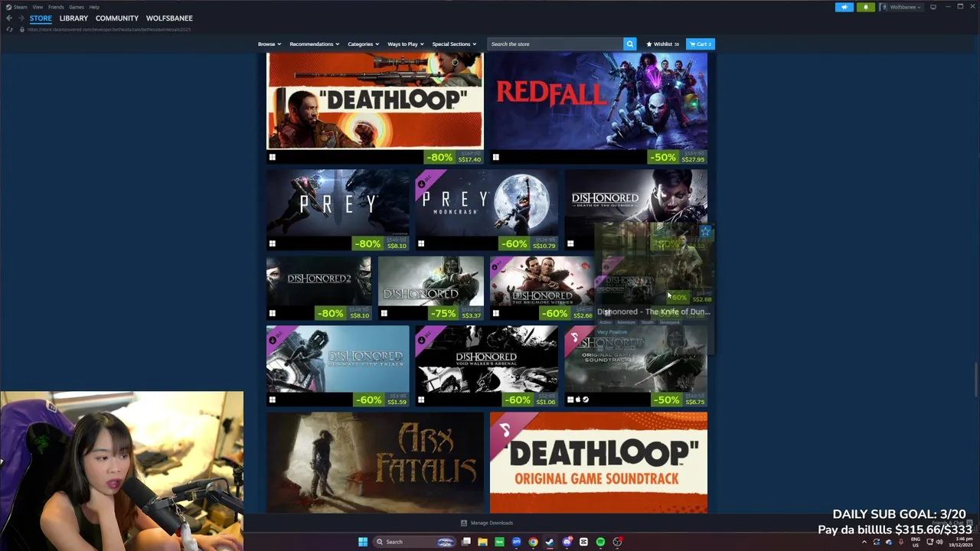Click the microphone icon in the system tray
Screen dimensions: 980x551
coord(900,542)
